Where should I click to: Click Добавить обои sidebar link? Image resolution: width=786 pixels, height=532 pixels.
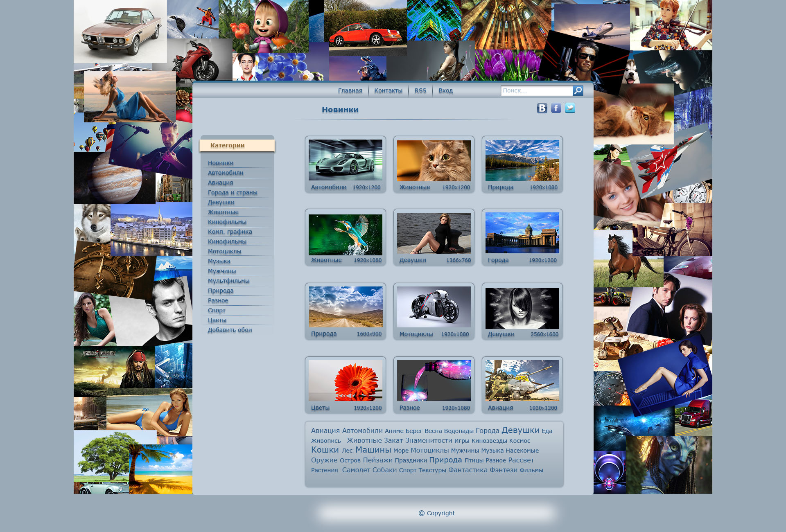(230, 330)
